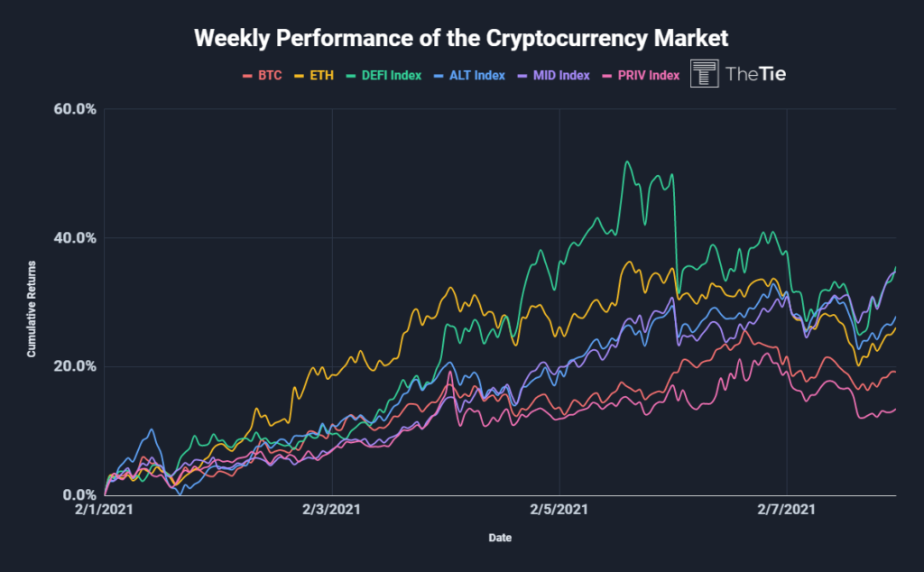This screenshot has width=924, height=572.
Task: Click TheTie logo icon
Action: coord(704,74)
